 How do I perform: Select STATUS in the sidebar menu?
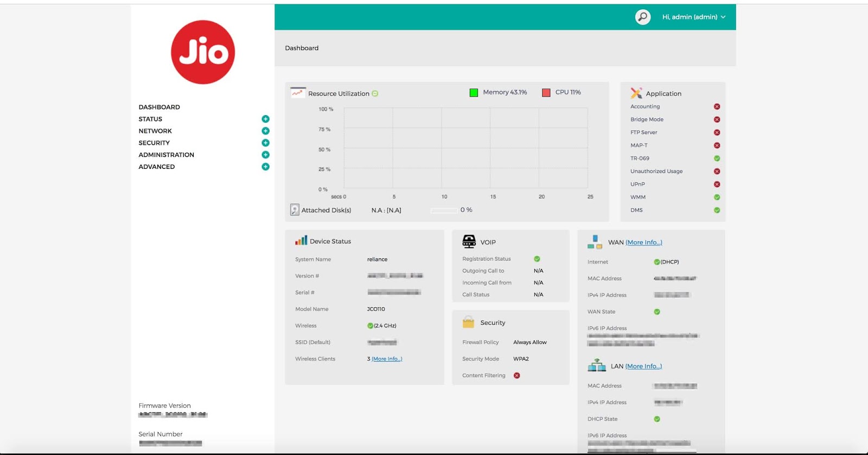(150, 119)
